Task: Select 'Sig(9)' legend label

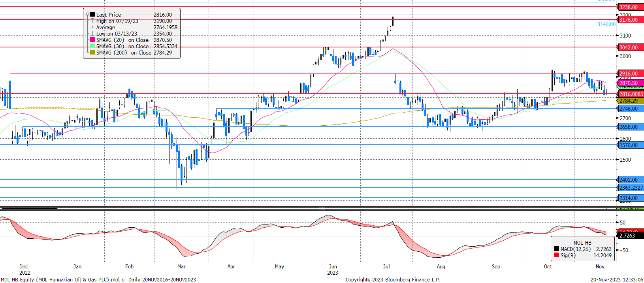Action: coord(568,255)
